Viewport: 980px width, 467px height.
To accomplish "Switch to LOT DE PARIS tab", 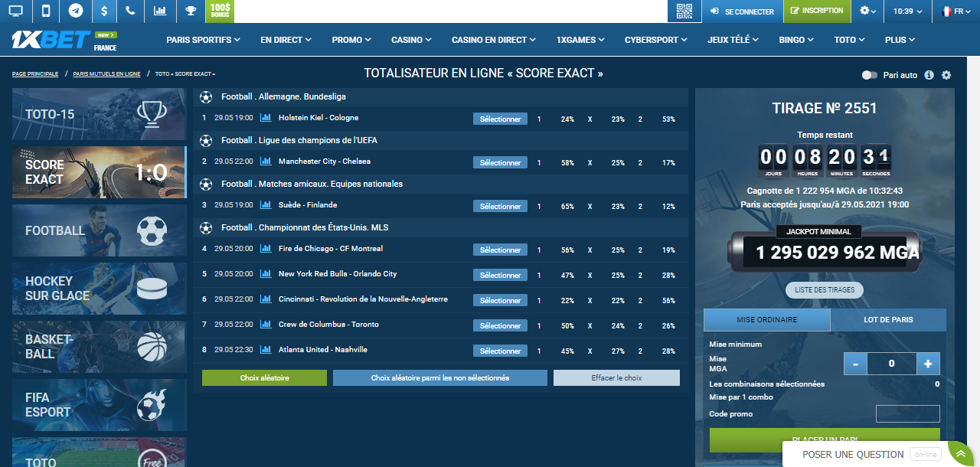I will [888, 319].
